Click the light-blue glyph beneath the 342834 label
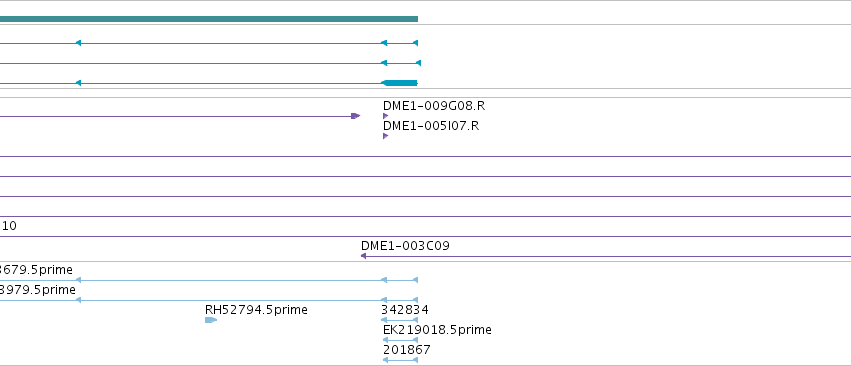This screenshot has width=851, height=366. click(399, 320)
